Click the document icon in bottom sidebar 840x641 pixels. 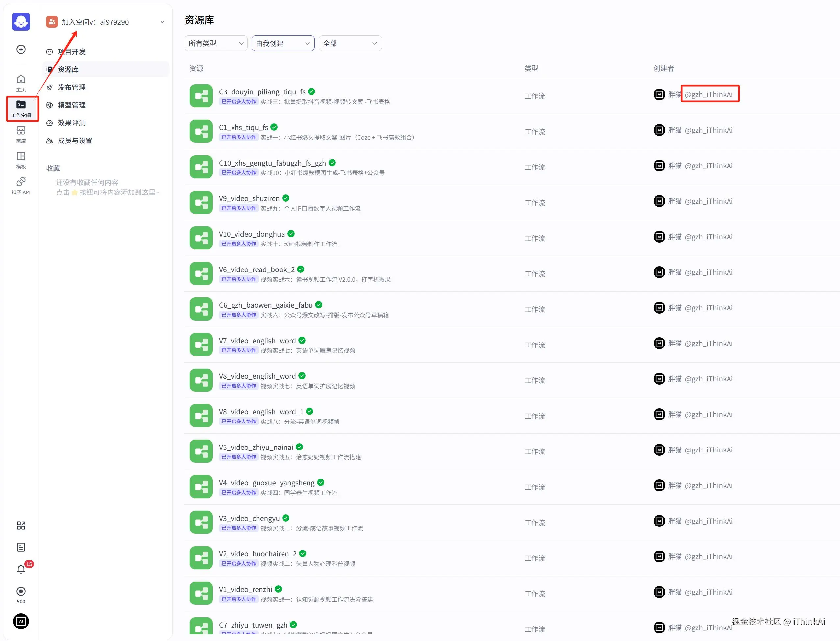point(21,547)
